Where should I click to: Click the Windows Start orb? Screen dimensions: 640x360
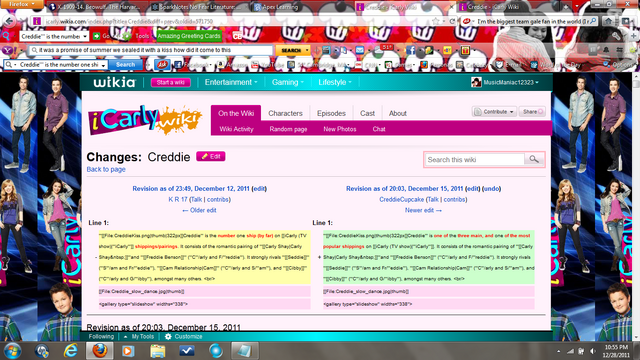point(12,351)
